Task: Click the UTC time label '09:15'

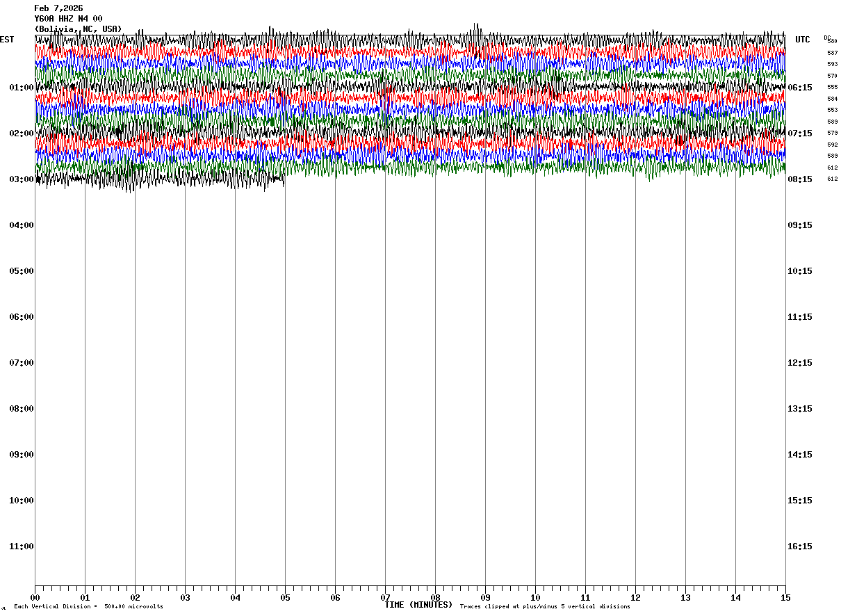Action: [800, 225]
